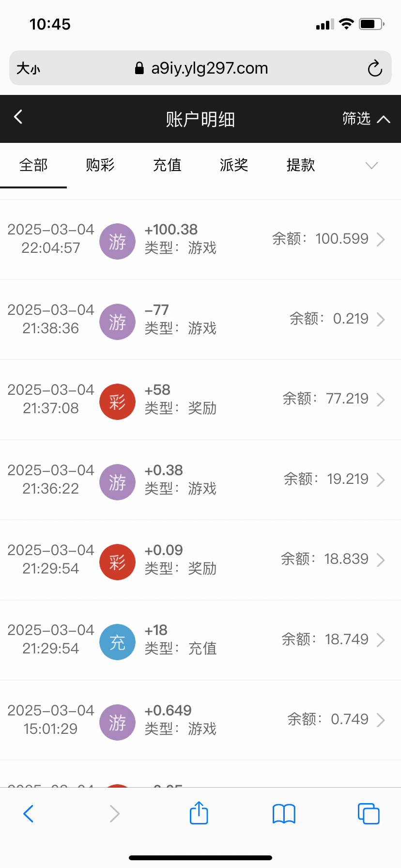Image resolution: width=401 pixels, height=868 pixels.
Task: Open Safari's share sheet icon
Action: pyautogui.click(x=199, y=813)
